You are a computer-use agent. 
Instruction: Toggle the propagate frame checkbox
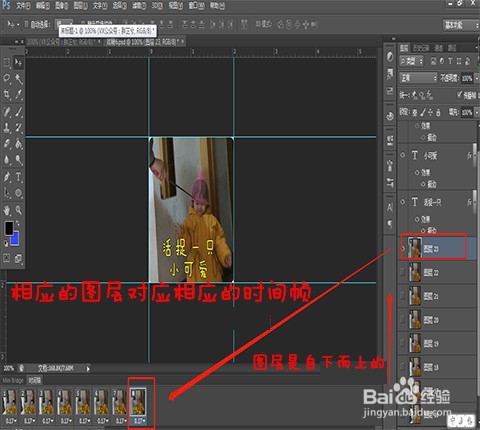click(460, 95)
